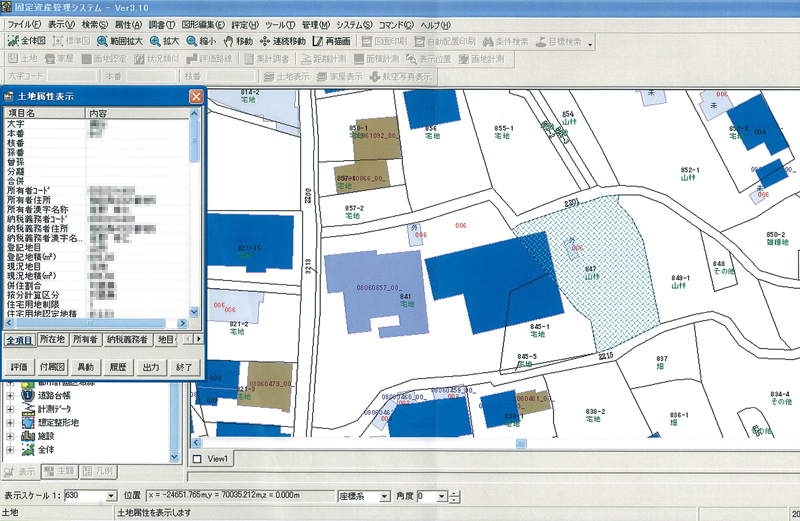Click map horizontal scrollbar left arrow

tap(196, 443)
